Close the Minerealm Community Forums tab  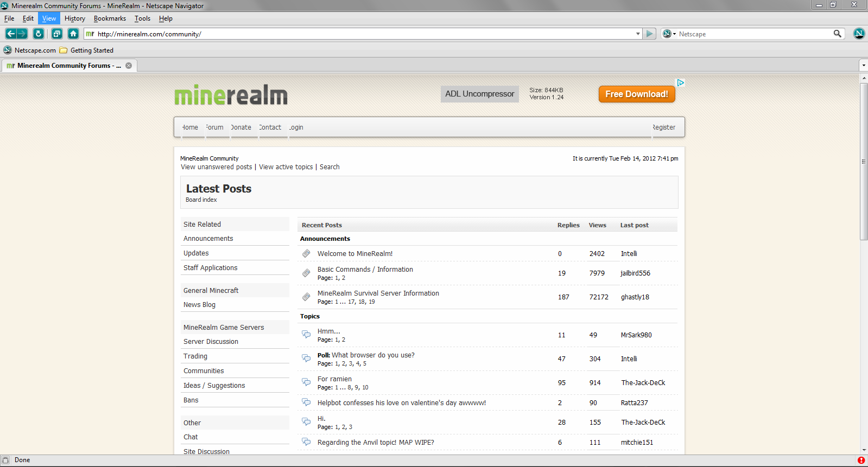[x=129, y=66]
